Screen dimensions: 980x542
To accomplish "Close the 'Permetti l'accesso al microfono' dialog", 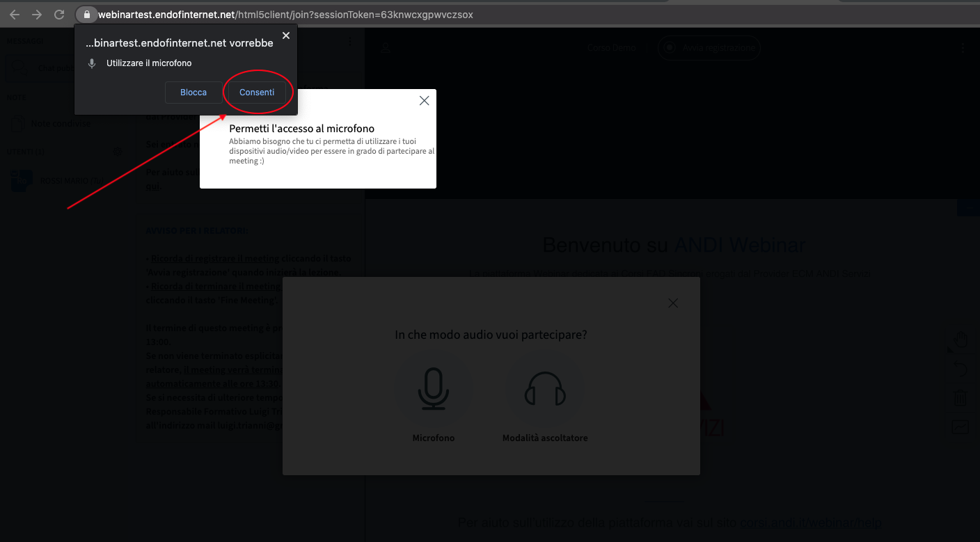I will tap(424, 101).
